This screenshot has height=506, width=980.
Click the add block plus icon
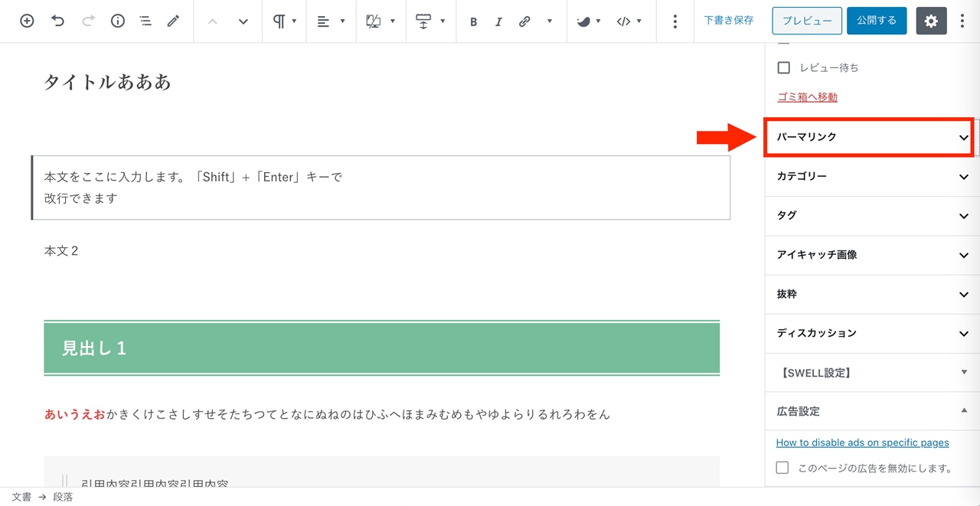(x=27, y=21)
